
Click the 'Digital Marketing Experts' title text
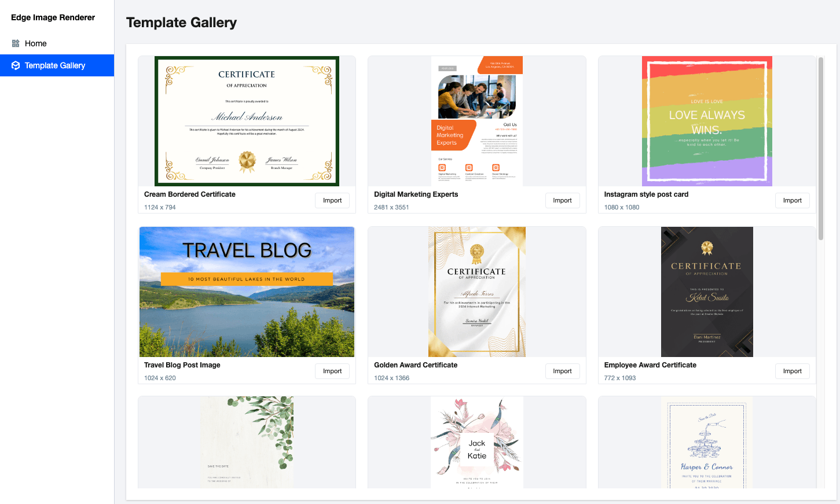[416, 194]
